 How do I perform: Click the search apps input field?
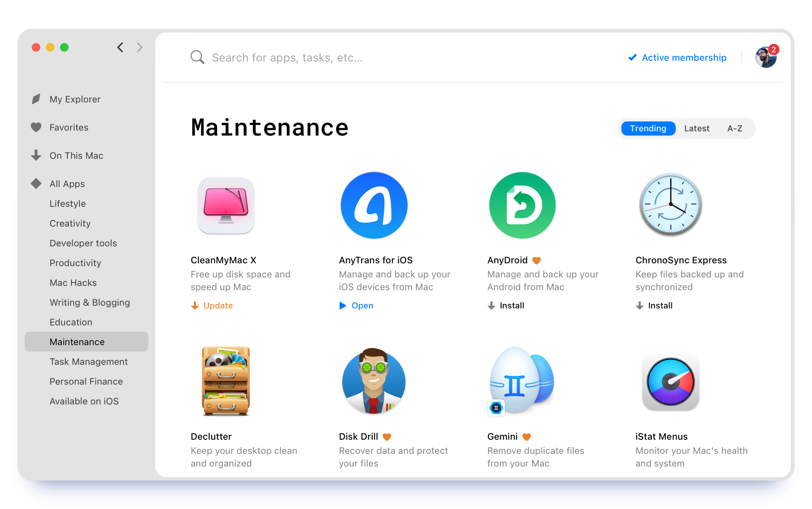(287, 57)
